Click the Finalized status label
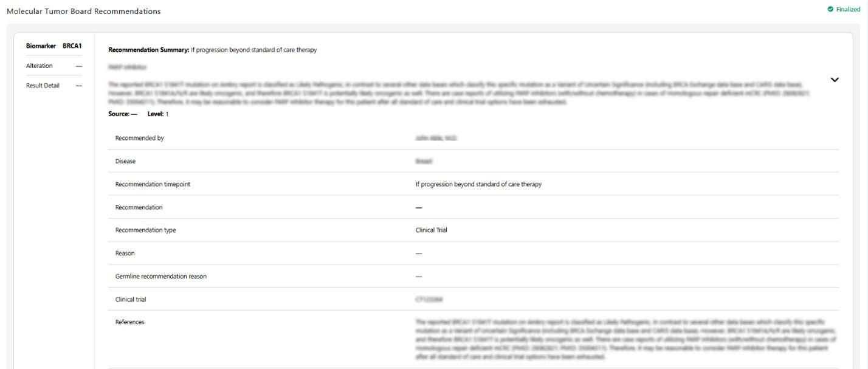This screenshot has height=369, width=868. point(849,9)
